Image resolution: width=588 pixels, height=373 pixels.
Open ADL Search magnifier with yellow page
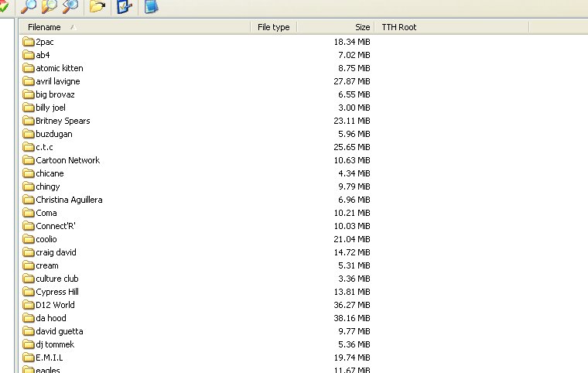(x=48, y=7)
